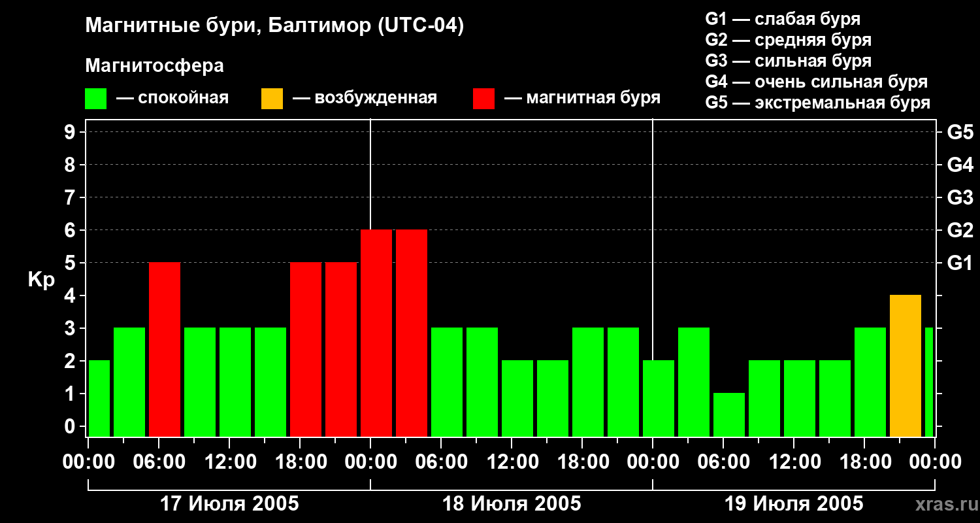Screen dimensions: 980x523
Task: Click the first narrow green bar at chart start
Action: 99,399
